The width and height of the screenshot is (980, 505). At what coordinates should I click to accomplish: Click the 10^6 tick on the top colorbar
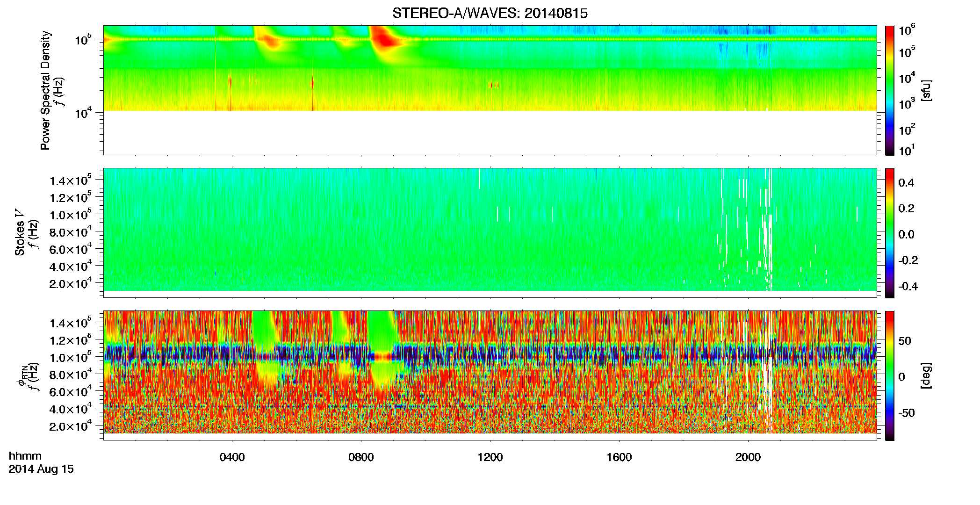(x=907, y=30)
